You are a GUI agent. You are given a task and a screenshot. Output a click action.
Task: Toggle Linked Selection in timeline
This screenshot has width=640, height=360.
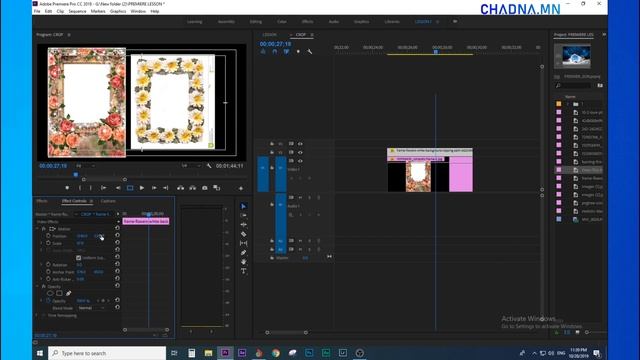coord(287,52)
